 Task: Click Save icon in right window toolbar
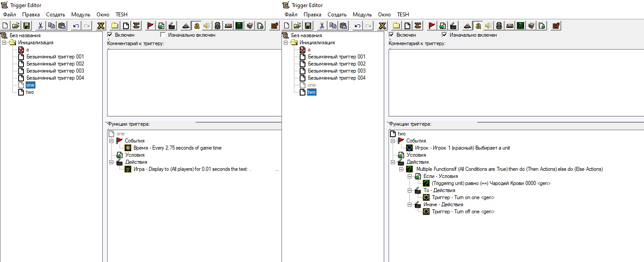coord(308,26)
